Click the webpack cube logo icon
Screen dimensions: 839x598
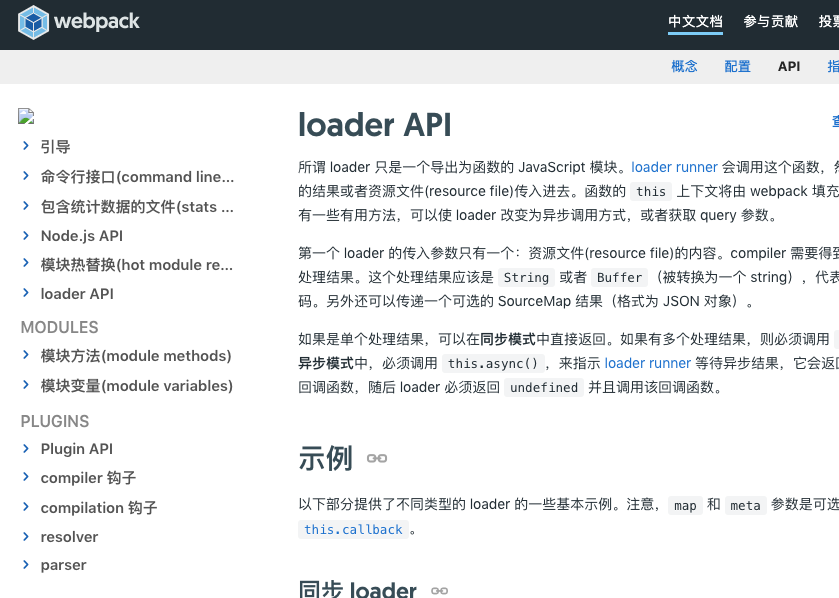coord(34,21)
